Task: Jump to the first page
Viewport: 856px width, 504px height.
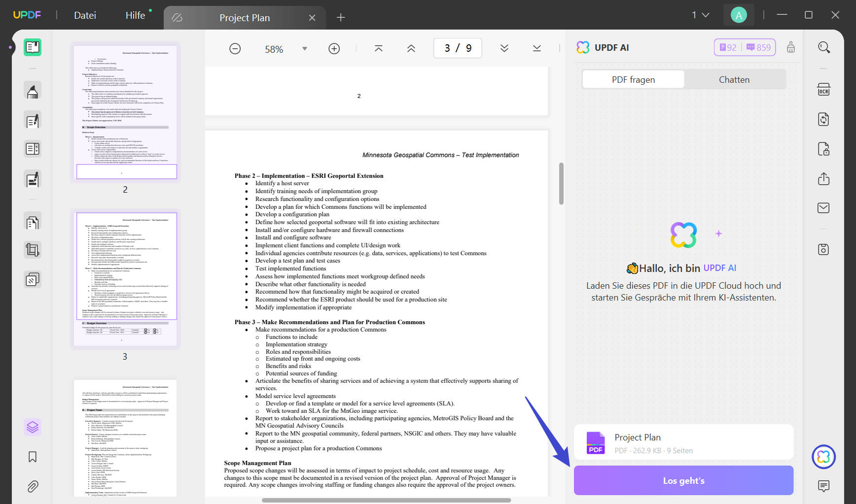Action: [x=379, y=48]
